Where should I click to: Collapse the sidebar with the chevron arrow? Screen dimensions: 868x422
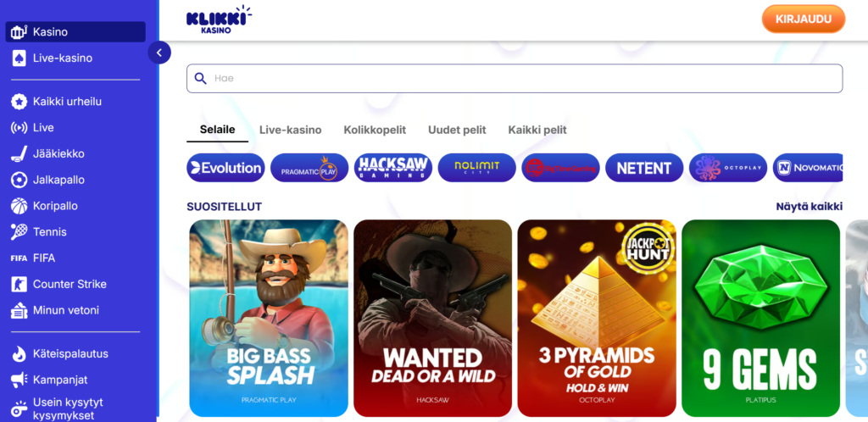coord(159,53)
